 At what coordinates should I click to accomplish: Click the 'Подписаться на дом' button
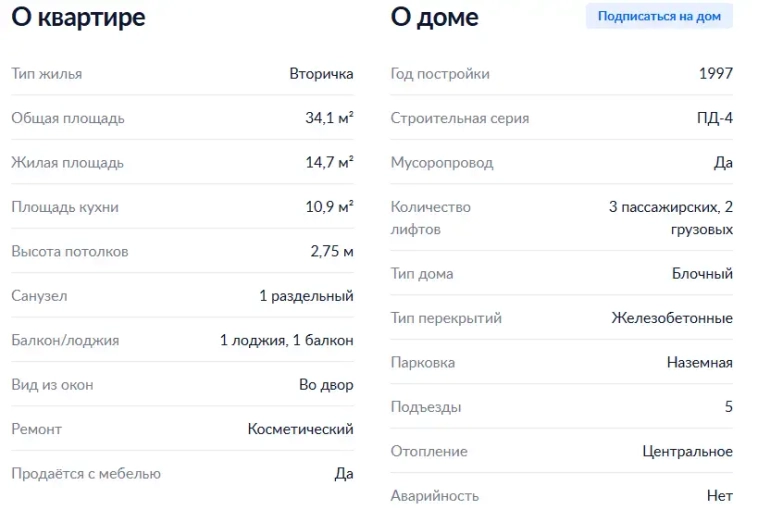(659, 16)
